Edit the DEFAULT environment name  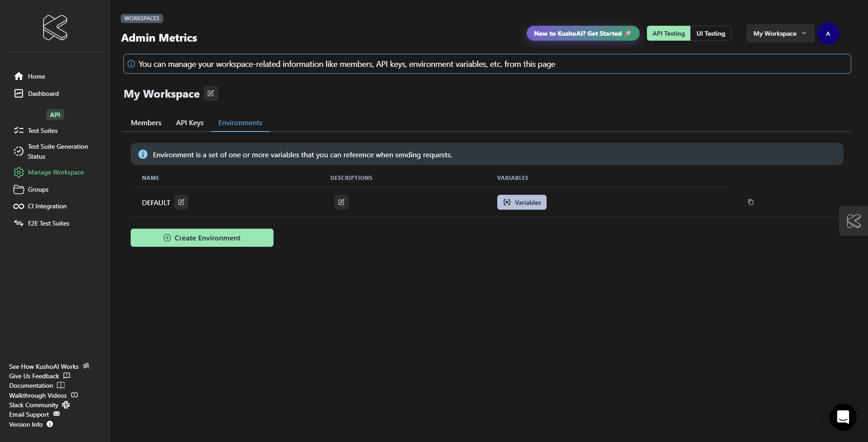point(181,202)
